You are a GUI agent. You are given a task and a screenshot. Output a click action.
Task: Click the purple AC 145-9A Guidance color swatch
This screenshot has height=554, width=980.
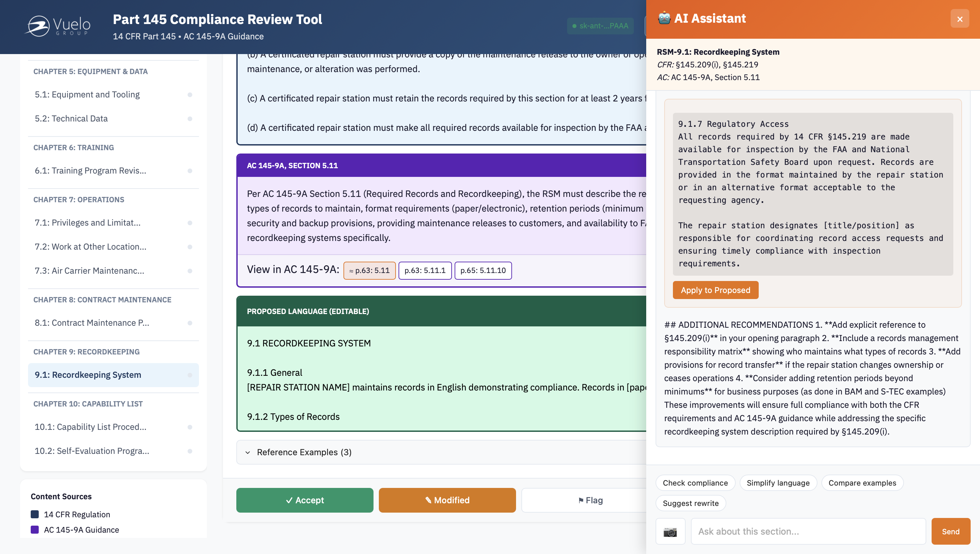(x=35, y=530)
